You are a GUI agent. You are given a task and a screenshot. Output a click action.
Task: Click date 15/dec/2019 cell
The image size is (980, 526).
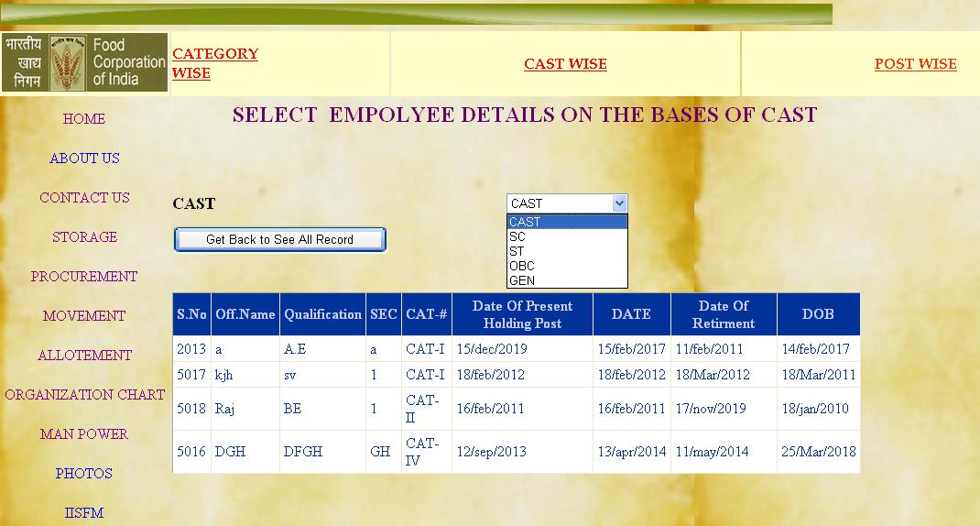point(522,349)
